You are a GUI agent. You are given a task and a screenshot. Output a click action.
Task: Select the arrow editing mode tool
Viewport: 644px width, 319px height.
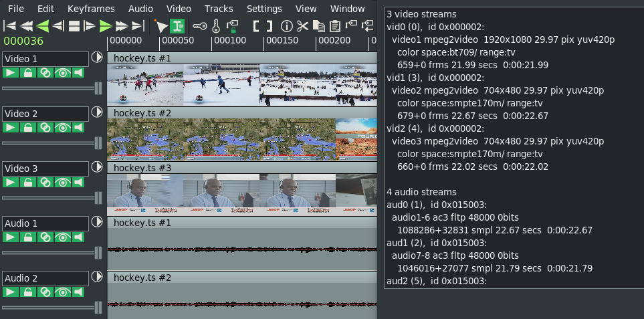tap(160, 26)
